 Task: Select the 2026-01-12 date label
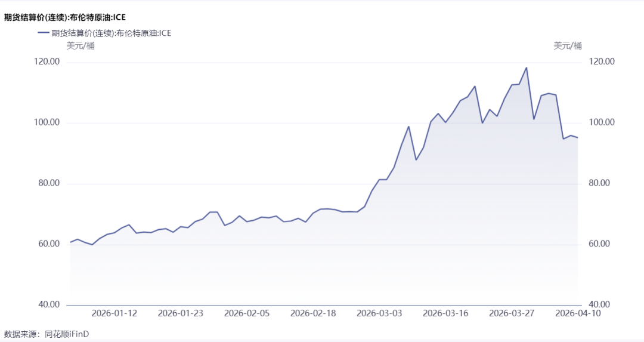point(114,313)
